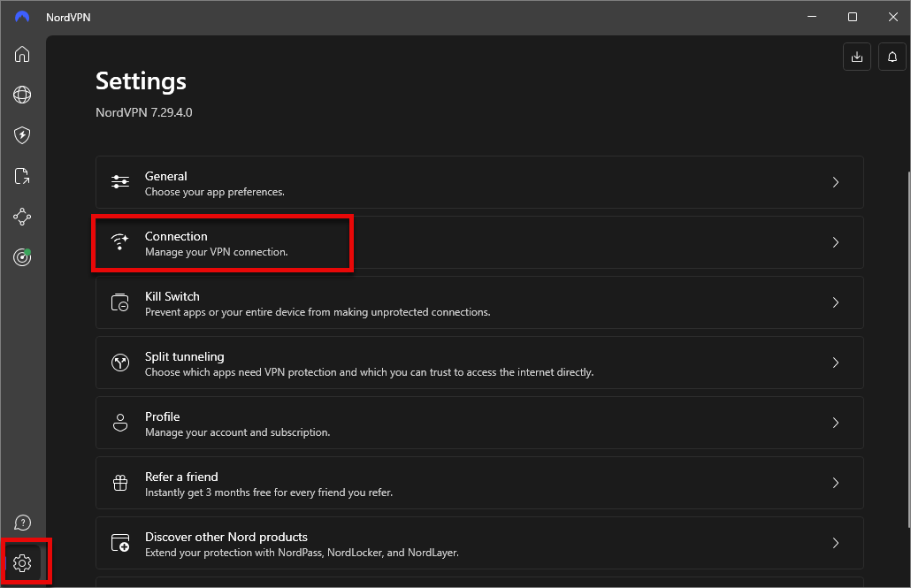The height and width of the screenshot is (588, 911).
Task: Click the Connection wifi icon
Action: [x=120, y=241]
